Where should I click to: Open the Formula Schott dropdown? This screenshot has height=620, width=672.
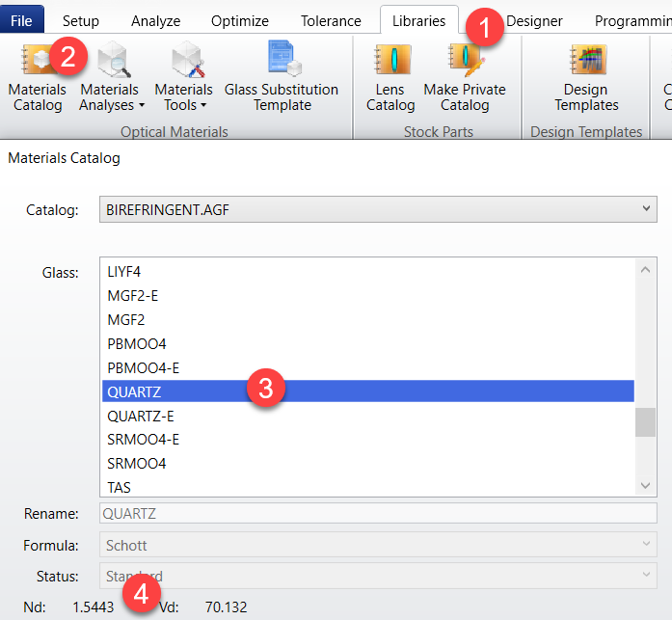pyautogui.click(x=378, y=545)
